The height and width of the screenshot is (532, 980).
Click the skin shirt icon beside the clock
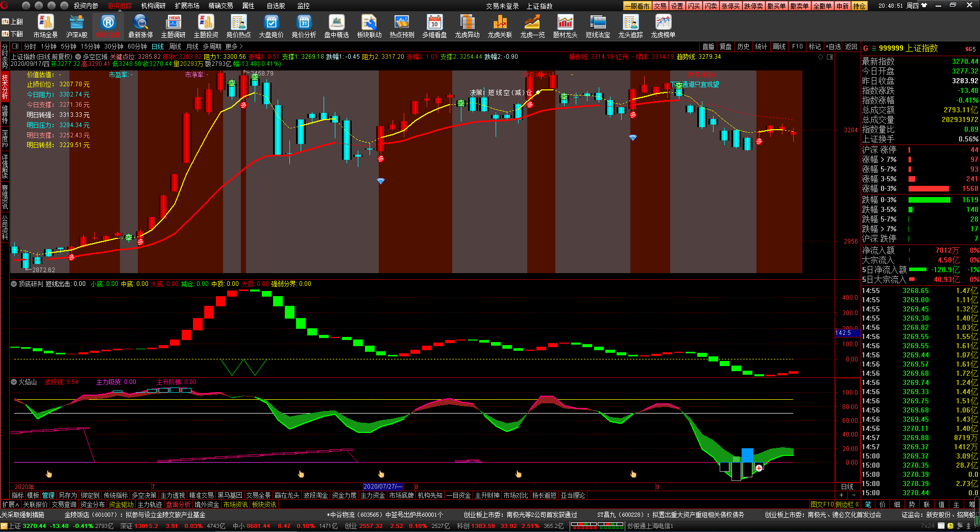924,6
